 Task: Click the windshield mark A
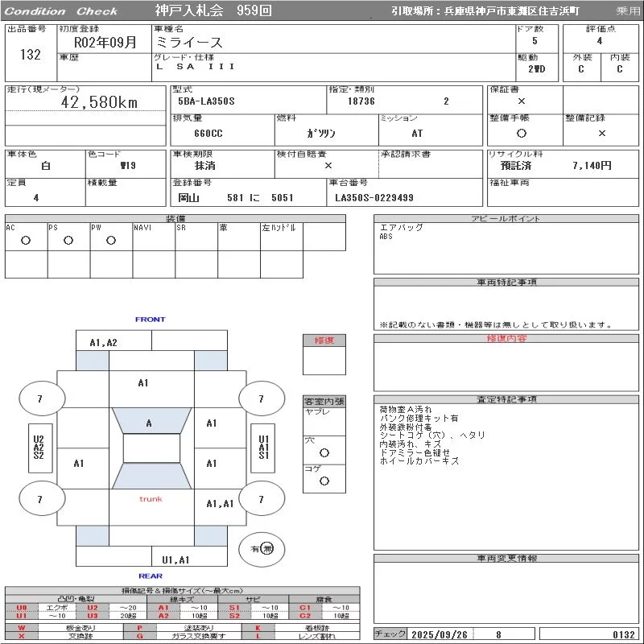149,423
